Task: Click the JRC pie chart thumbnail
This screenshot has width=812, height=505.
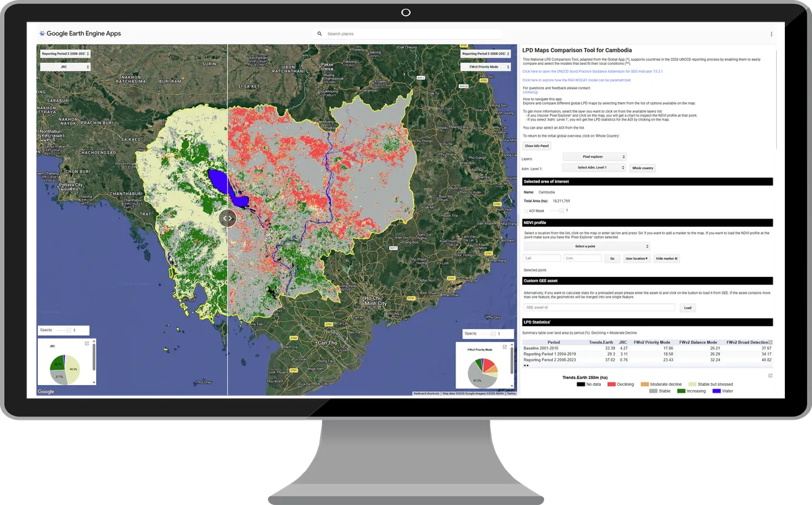Action: (65, 369)
